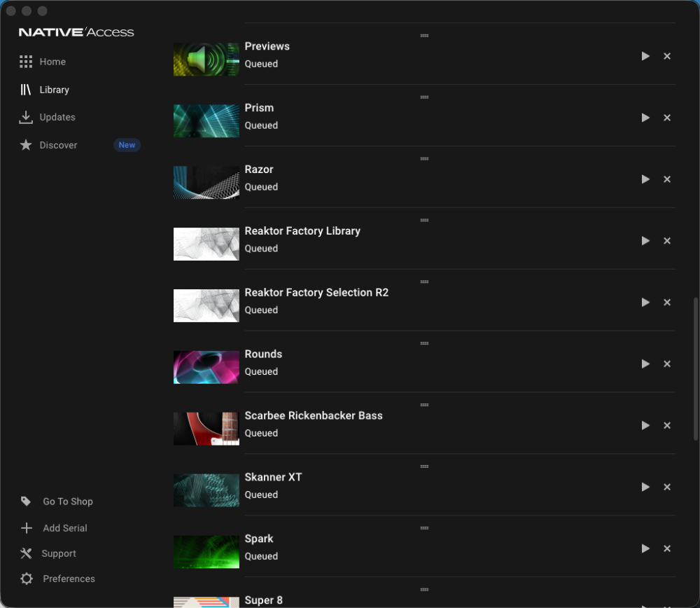Click the vertical scrollbar thumb
Screen dimensions: 700x608
(696, 369)
